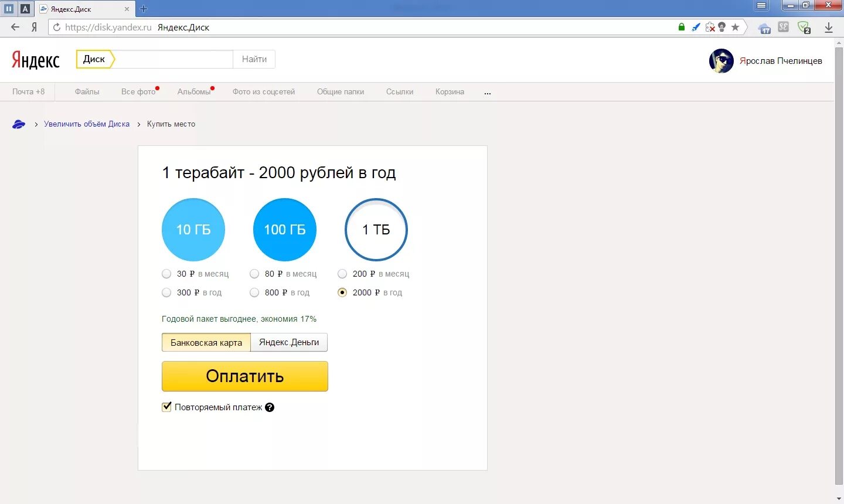Image resolution: width=844 pixels, height=504 pixels.
Task: Uncheck the Повторяемый платеж checkbox
Action: tap(167, 407)
